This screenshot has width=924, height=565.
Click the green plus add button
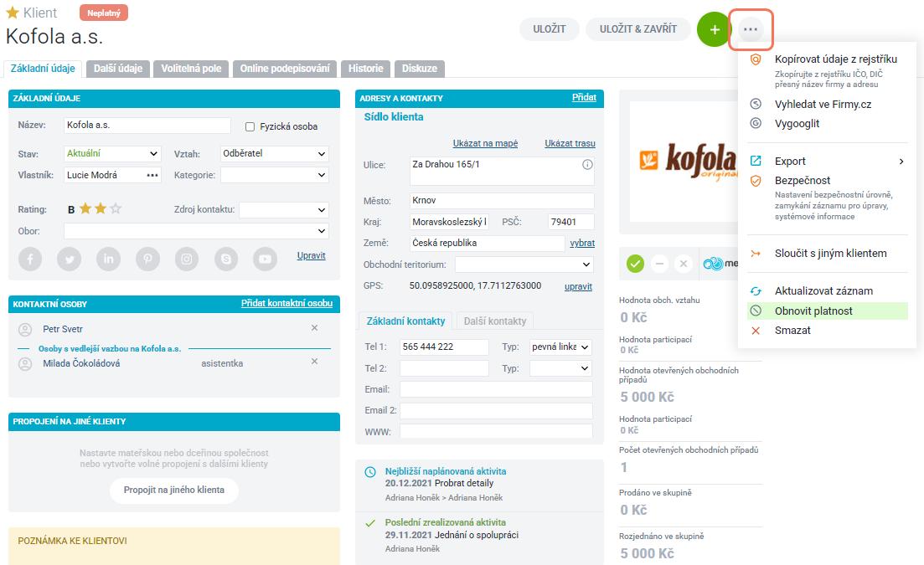715,28
